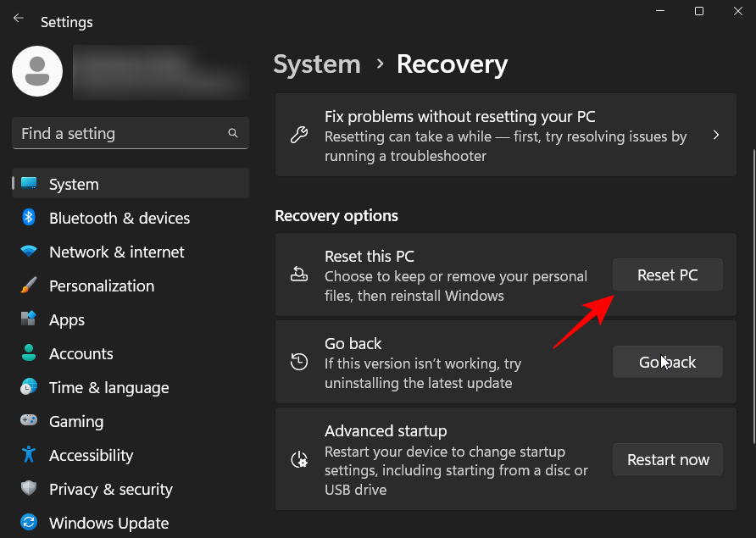
Task: Click the back arrow at top left
Action: (18, 17)
